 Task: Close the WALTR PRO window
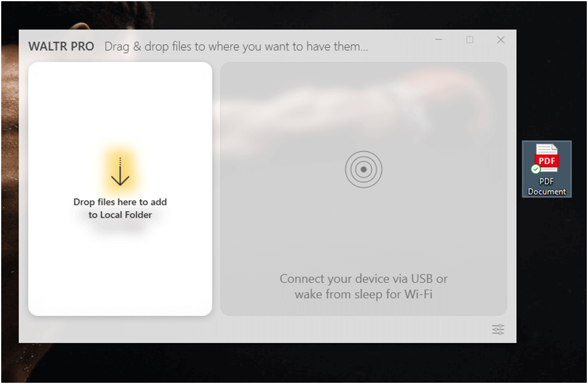pyautogui.click(x=501, y=40)
